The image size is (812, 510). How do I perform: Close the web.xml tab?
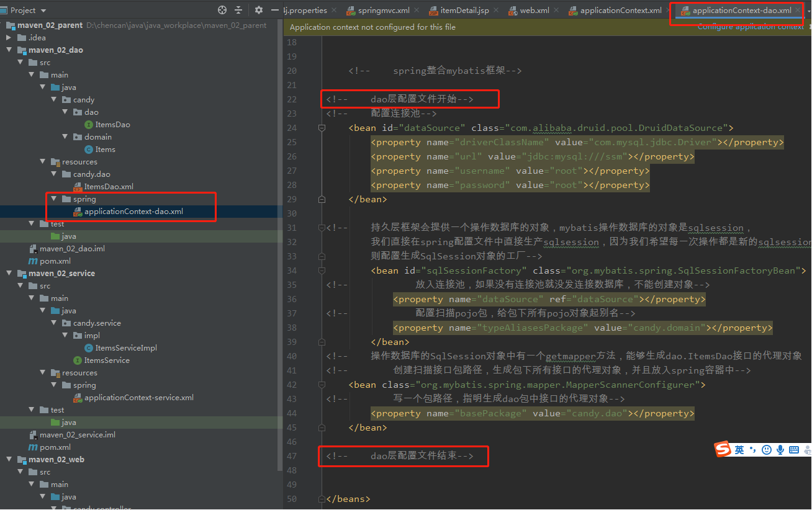(556, 11)
